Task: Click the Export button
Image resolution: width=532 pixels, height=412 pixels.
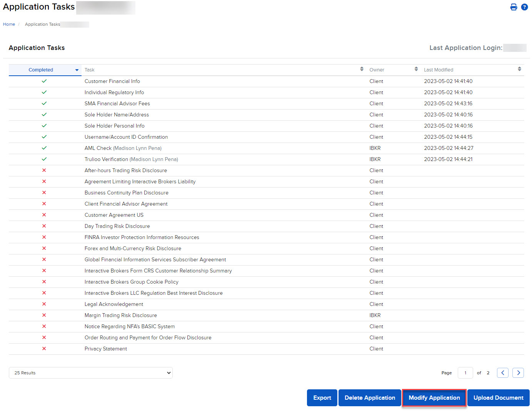Action: tap(322, 397)
